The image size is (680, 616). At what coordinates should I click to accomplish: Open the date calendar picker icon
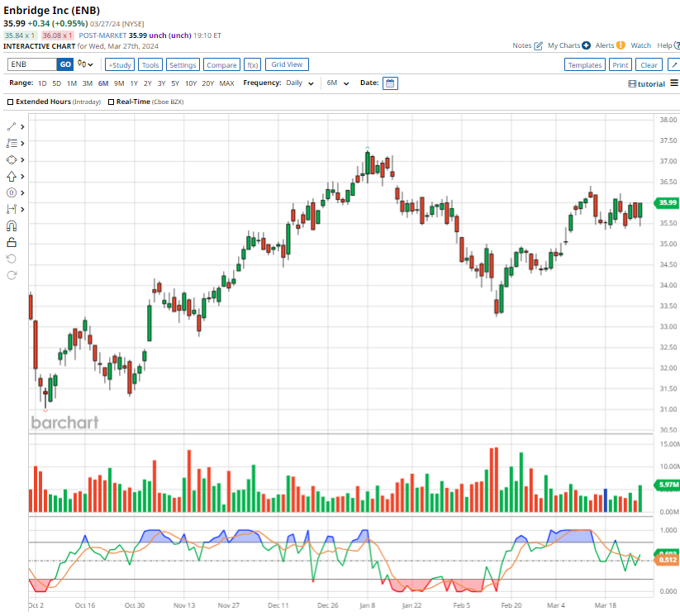coord(390,83)
